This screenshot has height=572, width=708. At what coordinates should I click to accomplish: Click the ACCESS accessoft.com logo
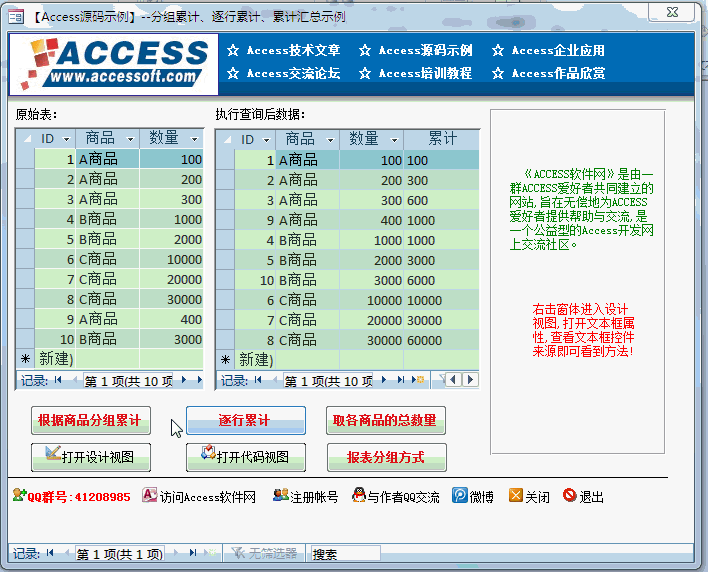click(x=114, y=64)
